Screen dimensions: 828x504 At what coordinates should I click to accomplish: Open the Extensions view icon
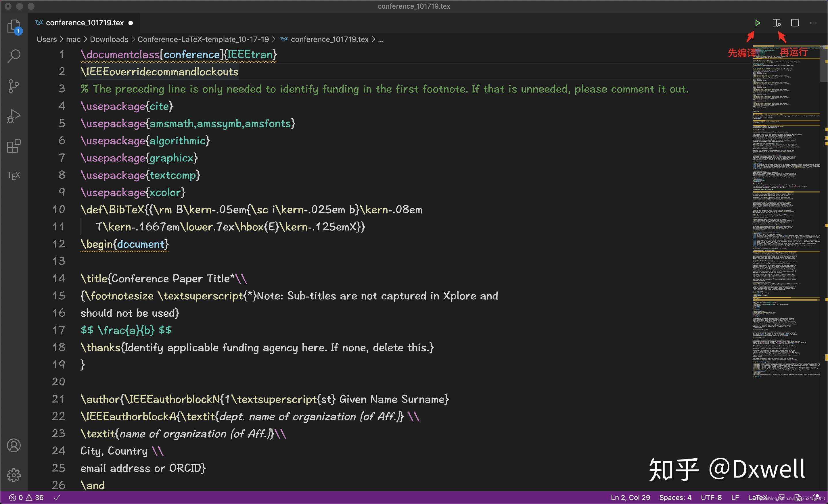coord(14,146)
